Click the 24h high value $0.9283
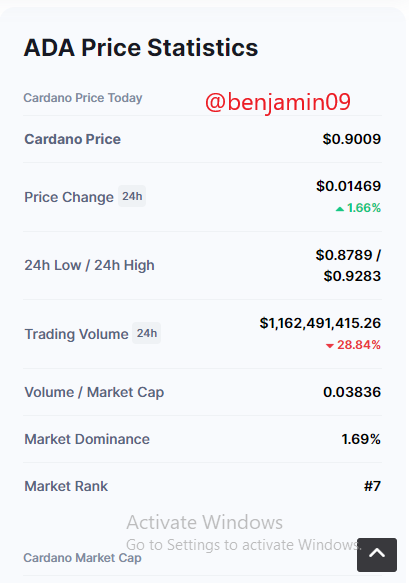Viewport: 409px width, 583px height. point(352,276)
